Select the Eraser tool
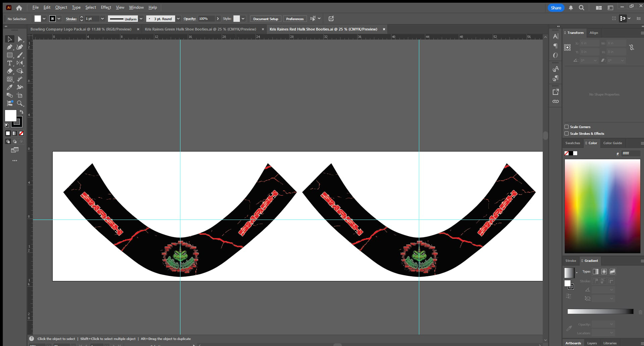Viewport: 644px width, 346px height. (10, 71)
